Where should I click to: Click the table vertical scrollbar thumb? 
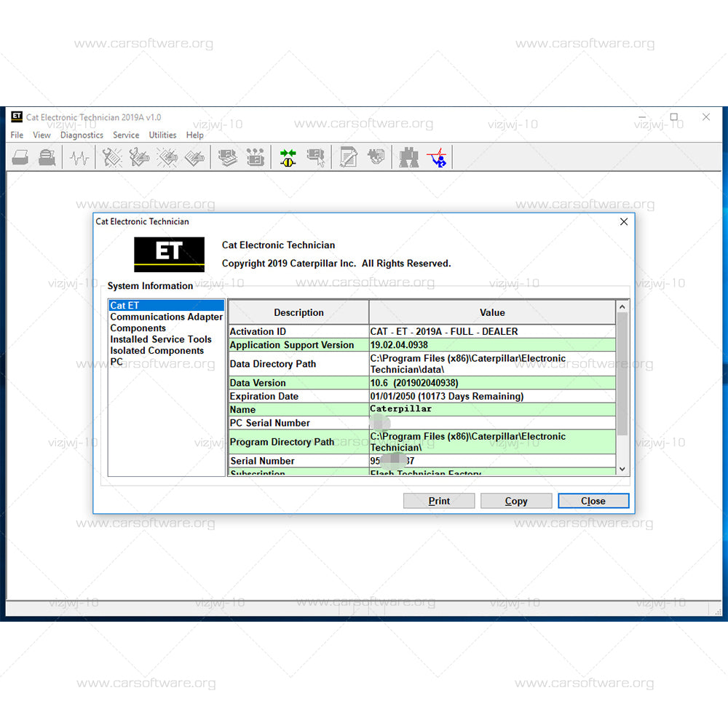click(622, 373)
